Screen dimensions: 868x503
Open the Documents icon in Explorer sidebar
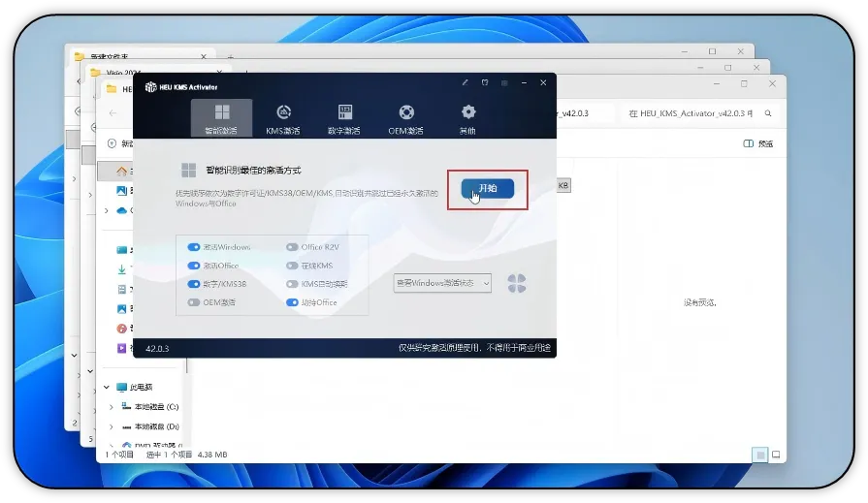[122, 289]
